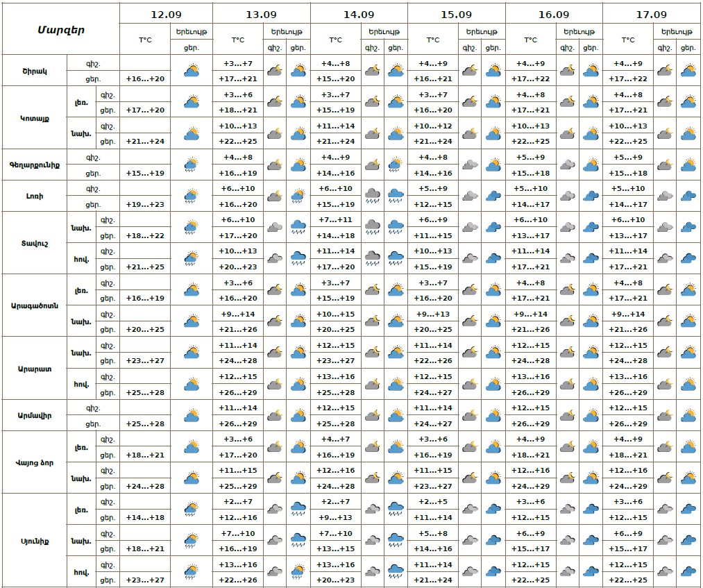The height and width of the screenshot is (588, 703).
Task: Select the 15.09 date column header
Action: (x=456, y=14)
